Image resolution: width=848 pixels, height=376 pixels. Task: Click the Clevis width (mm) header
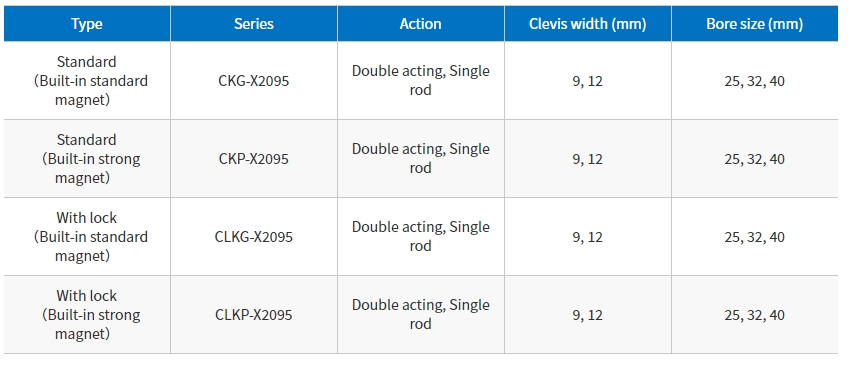[587, 24]
